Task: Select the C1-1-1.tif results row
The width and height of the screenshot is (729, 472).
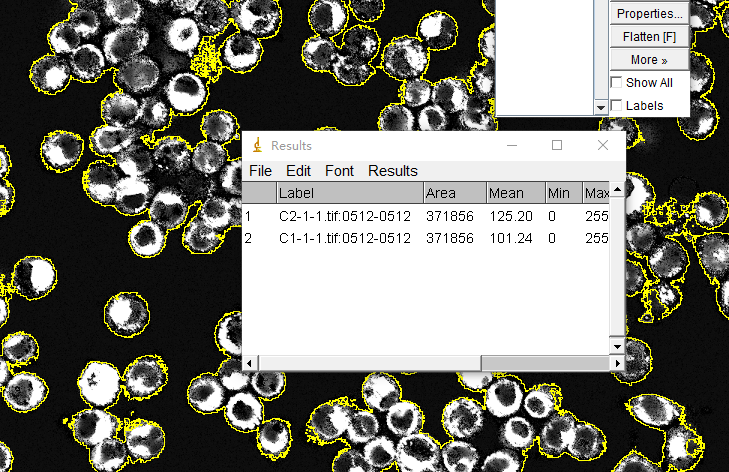Action: click(344, 238)
